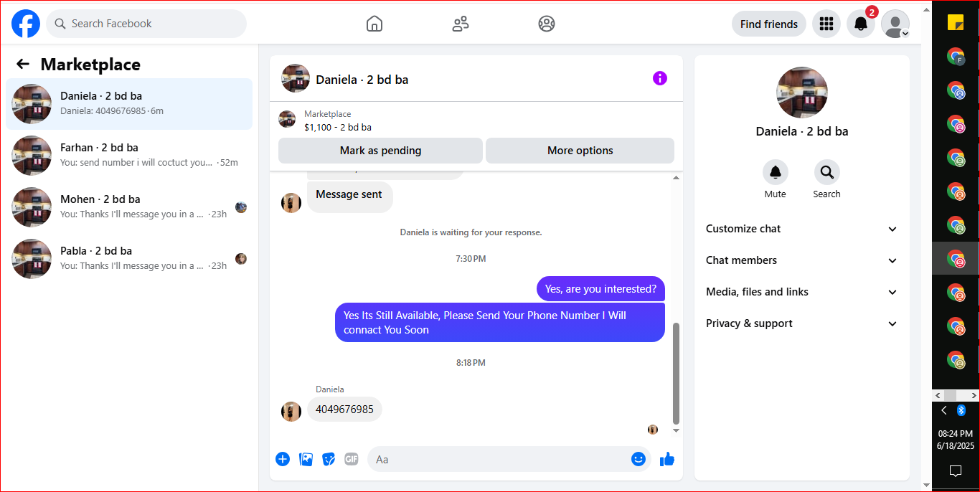Image resolution: width=980 pixels, height=492 pixels.
Task: Click the Daniela chat header title
Action: click(362, 80)
